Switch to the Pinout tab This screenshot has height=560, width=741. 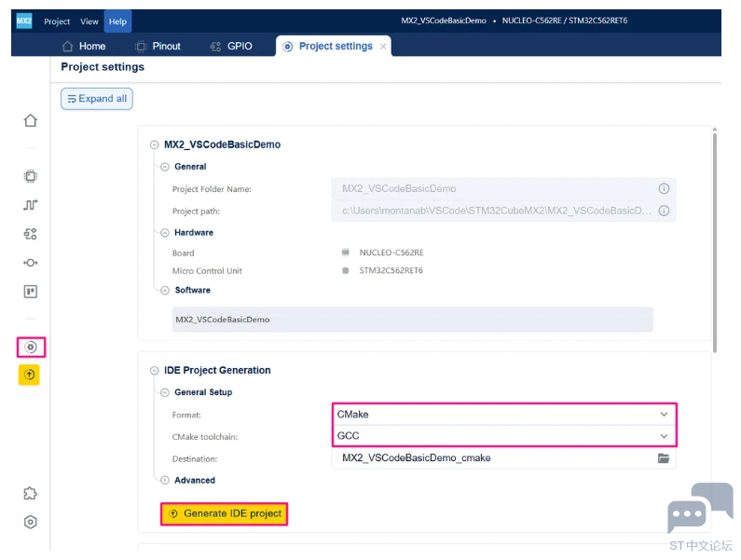[158, 47]
